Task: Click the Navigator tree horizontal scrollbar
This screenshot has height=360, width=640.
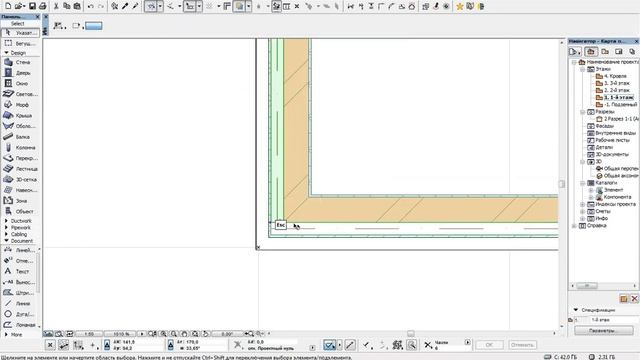Action: click(x=587, y=286)
